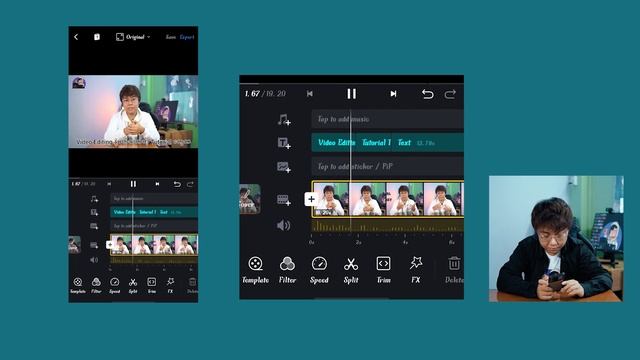Image resolution: width=640 pixels, height=360 pixels.
Task: Click add text T icon in enlarged view
Action: click(284, 143)
